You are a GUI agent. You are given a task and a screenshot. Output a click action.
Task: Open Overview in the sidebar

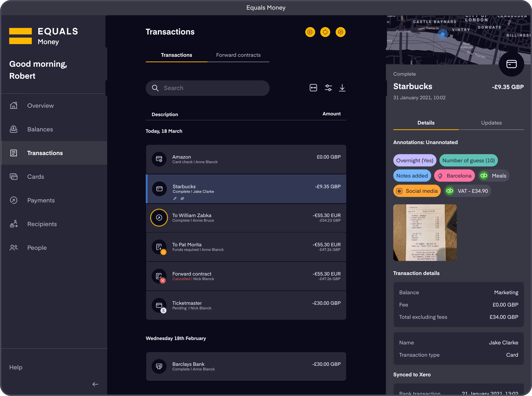click(54, 106)
